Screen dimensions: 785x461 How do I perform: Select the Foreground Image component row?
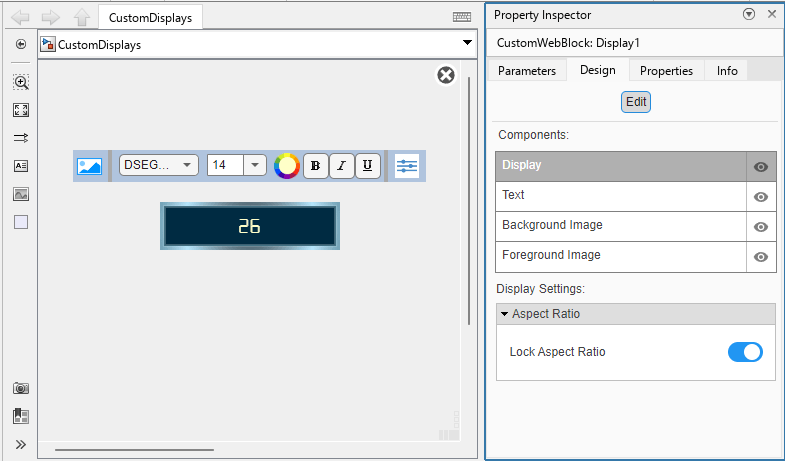(x=621, y=257)
